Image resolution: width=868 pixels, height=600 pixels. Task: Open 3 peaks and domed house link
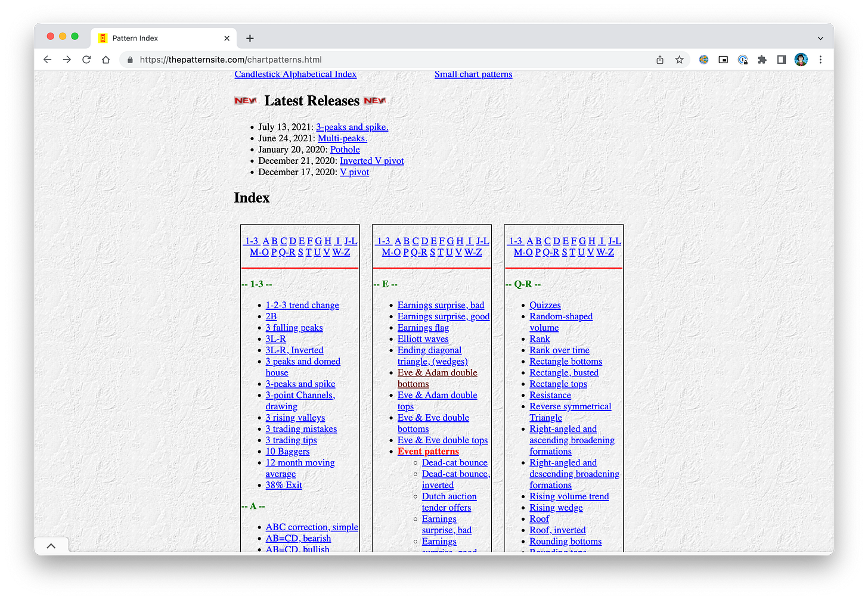303,367
